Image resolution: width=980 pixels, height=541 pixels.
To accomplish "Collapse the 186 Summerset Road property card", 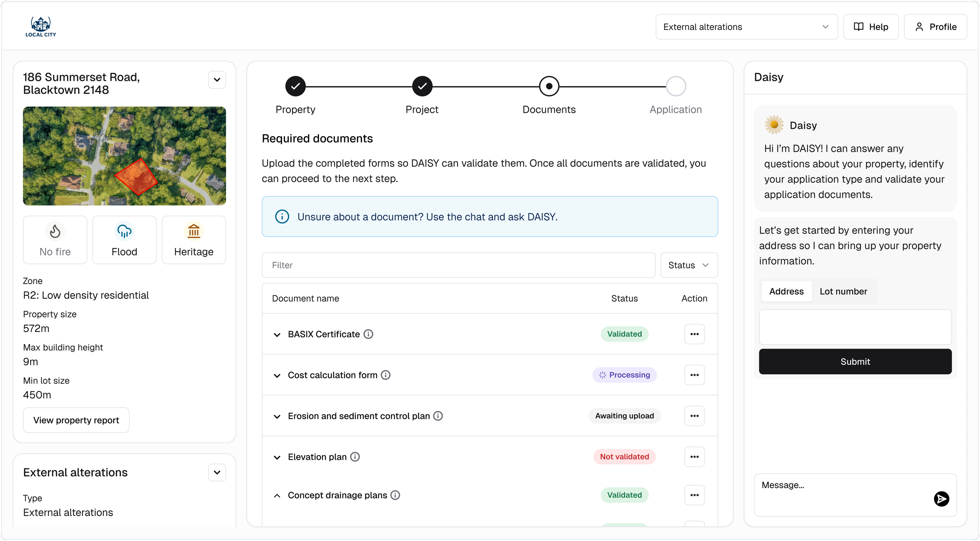I will tap(217, 80).
